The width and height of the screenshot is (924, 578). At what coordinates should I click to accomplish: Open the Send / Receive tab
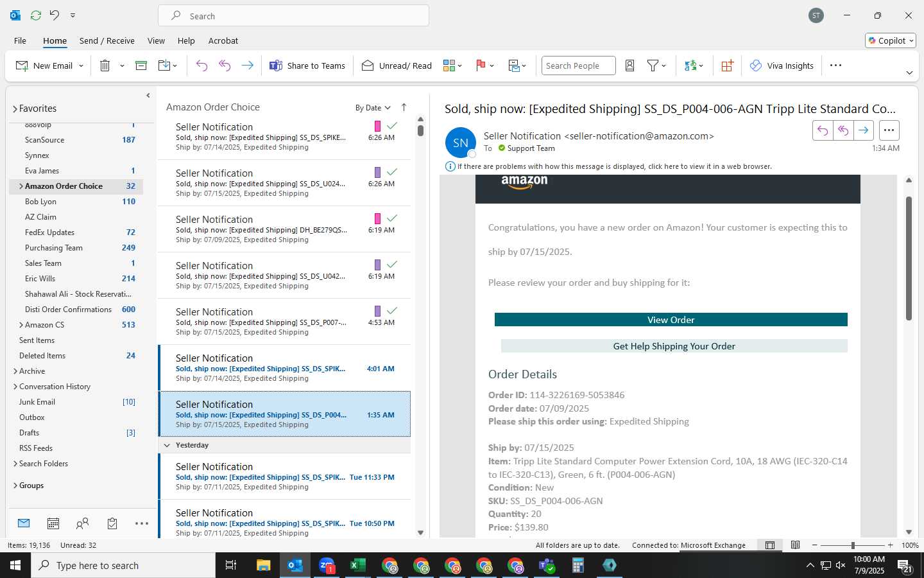[107, 40]
